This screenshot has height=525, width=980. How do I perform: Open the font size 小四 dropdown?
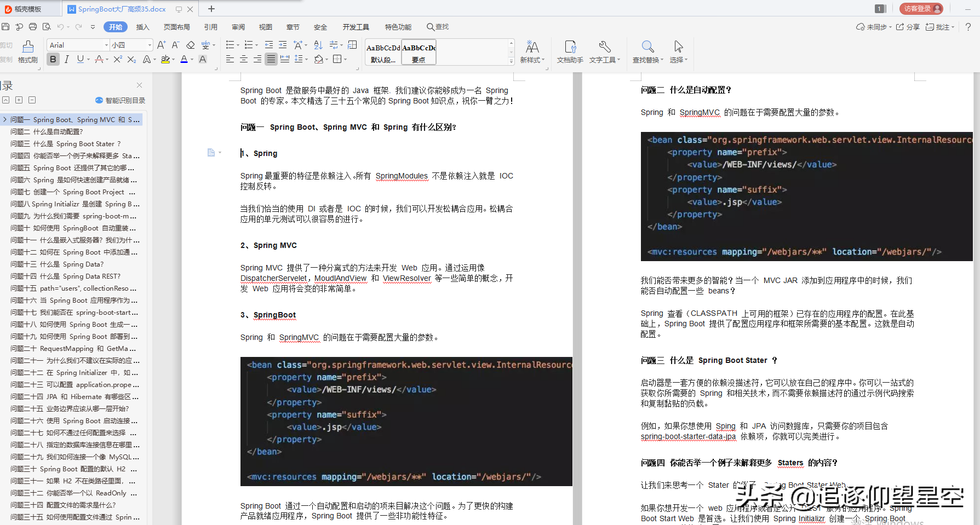pyautogui.click(x=150, y=45)
